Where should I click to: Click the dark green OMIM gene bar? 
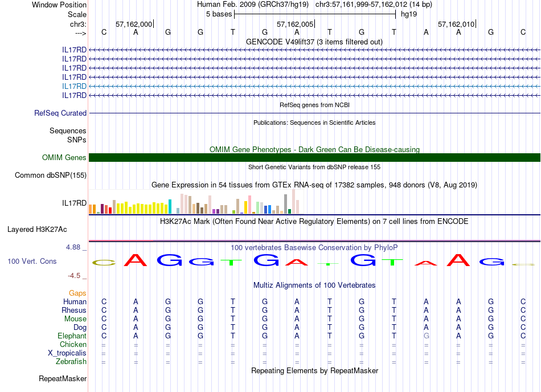pos(314,157)
